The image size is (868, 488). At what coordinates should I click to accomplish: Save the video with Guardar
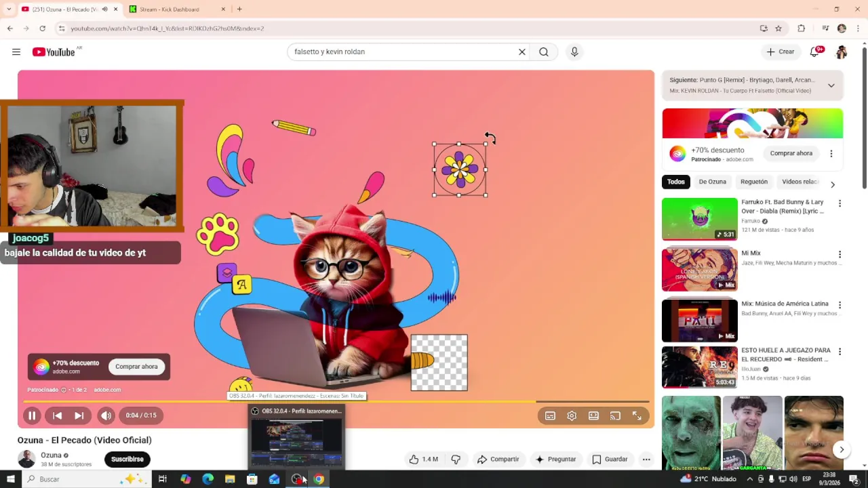coord(610,459)
